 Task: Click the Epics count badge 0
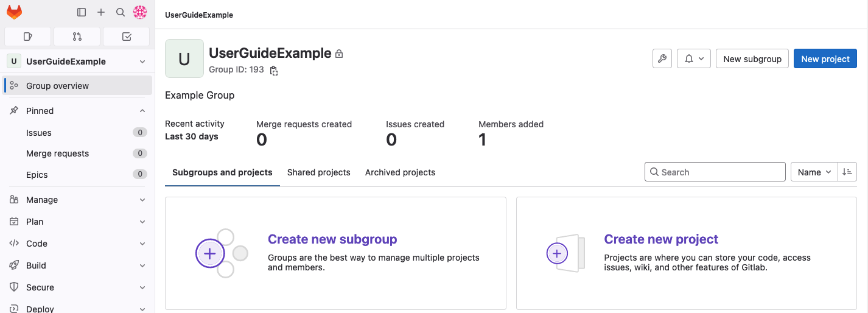coord(140,175)
